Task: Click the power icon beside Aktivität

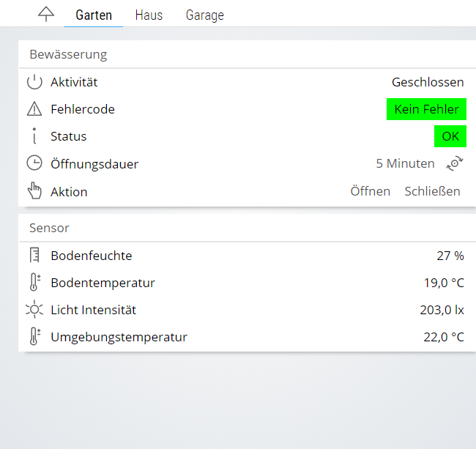Action: (34, 82)
